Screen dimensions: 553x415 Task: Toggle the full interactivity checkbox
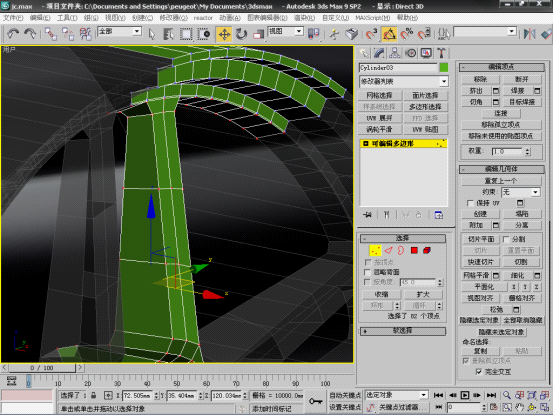(479, 372)
